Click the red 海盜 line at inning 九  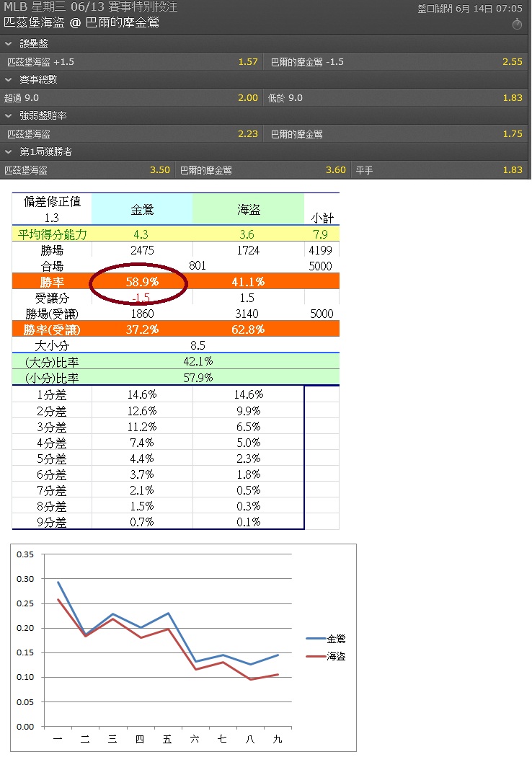click(278, 674)
